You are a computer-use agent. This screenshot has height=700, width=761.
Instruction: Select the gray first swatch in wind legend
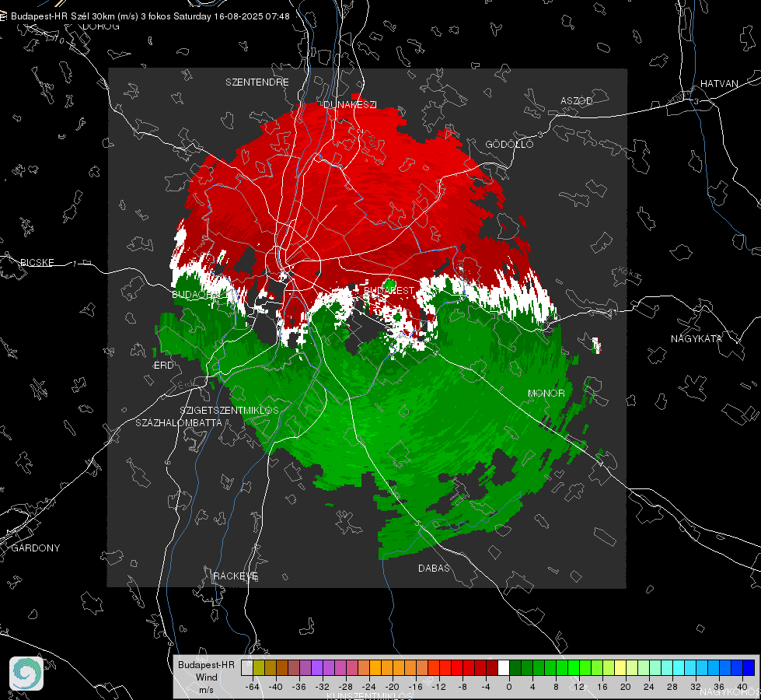(247, 667)
